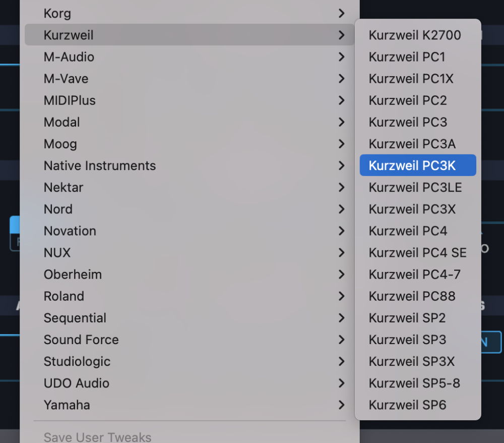Open the Korg manufacturer submenu
504x443 pixels.
tap(57, 13)
